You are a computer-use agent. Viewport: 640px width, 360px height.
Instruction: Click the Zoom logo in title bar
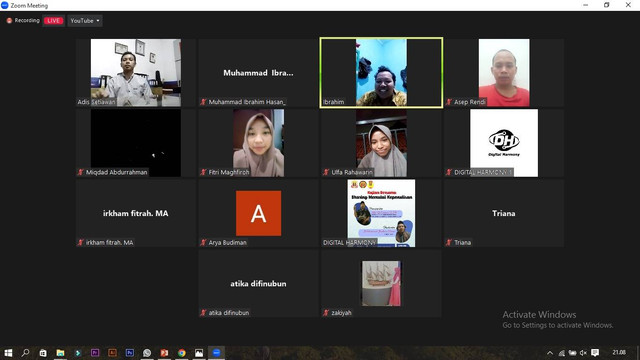point(4,5)
